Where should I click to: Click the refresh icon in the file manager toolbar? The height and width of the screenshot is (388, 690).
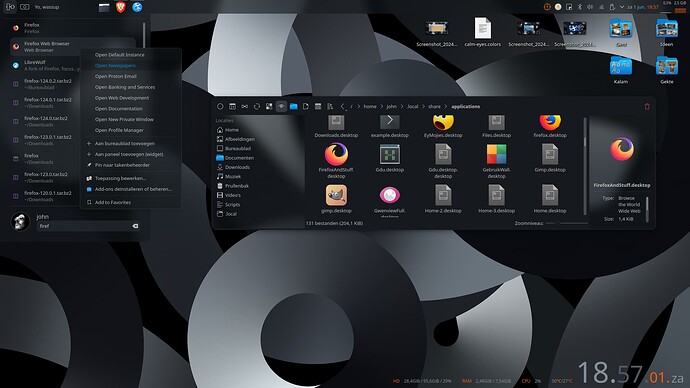click(x=257, y=106)
